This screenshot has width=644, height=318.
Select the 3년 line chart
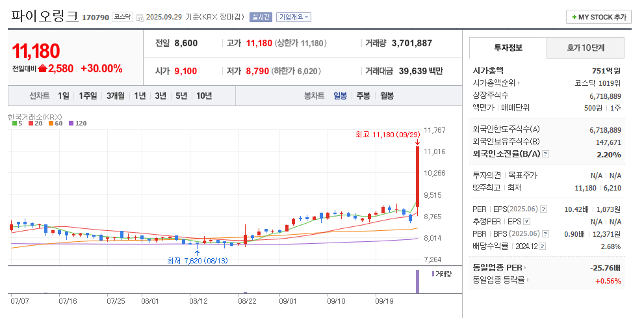click(x=161, y=96)
